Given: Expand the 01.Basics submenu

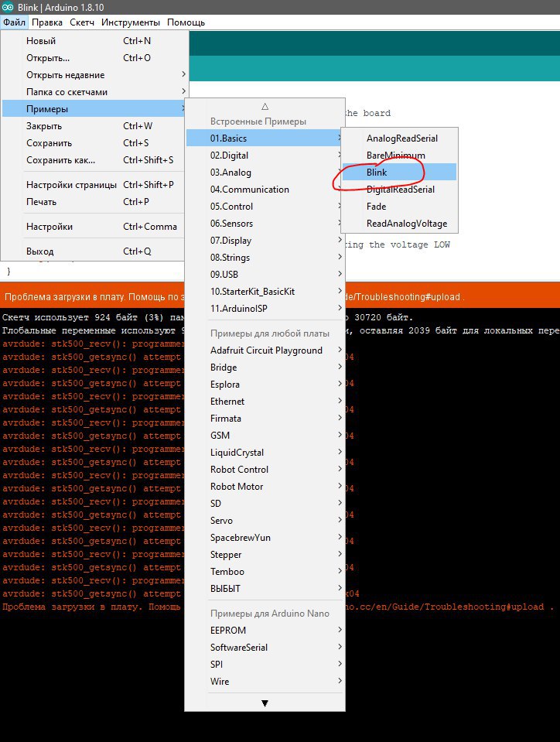Looking at the screenshot, I should pyautogui.click(x=265, y=138).
